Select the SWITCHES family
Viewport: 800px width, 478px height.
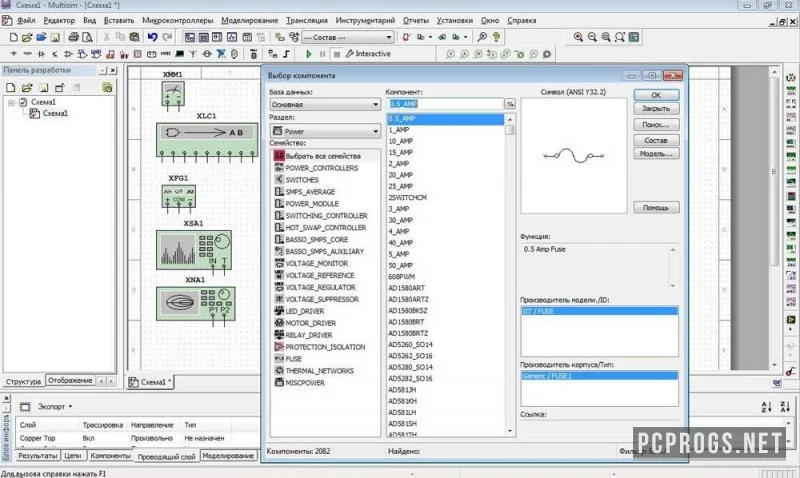[302, 180]
